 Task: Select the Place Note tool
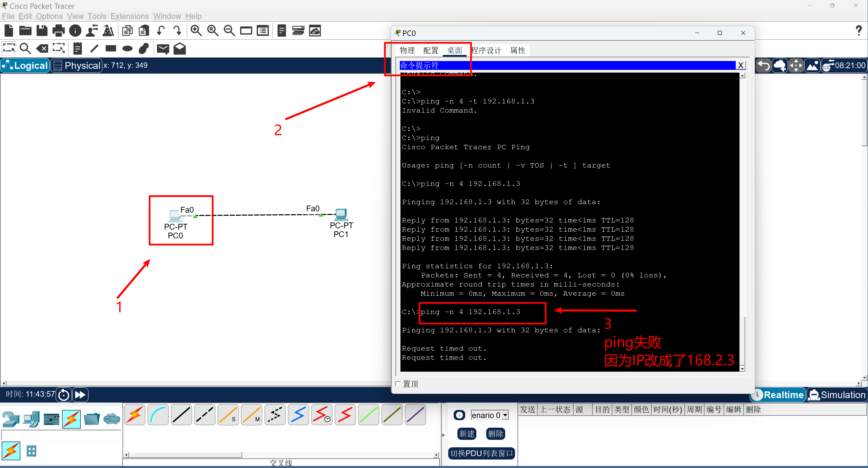pyautogui.click(x=78, y=48)
